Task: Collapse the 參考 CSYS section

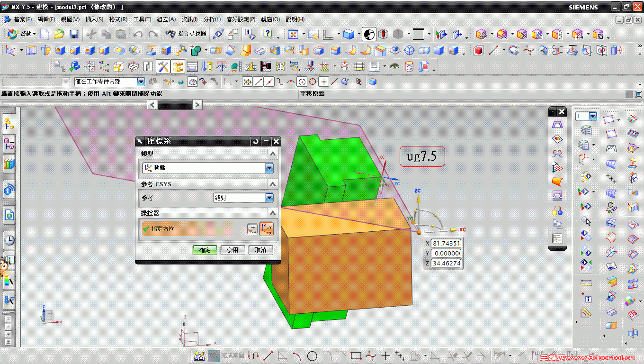Action: [272, 184]
